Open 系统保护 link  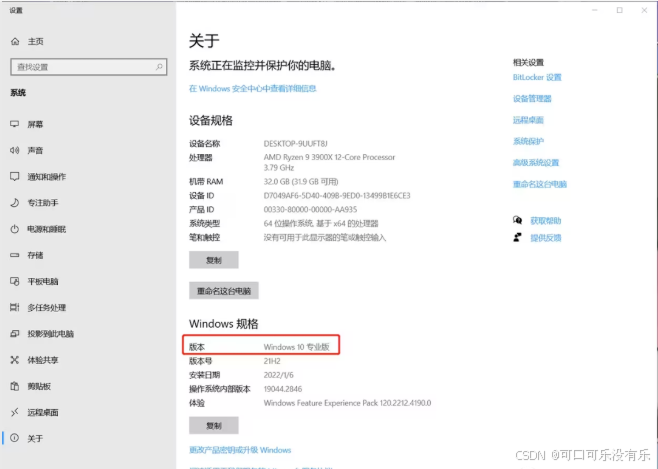(528, 141)
